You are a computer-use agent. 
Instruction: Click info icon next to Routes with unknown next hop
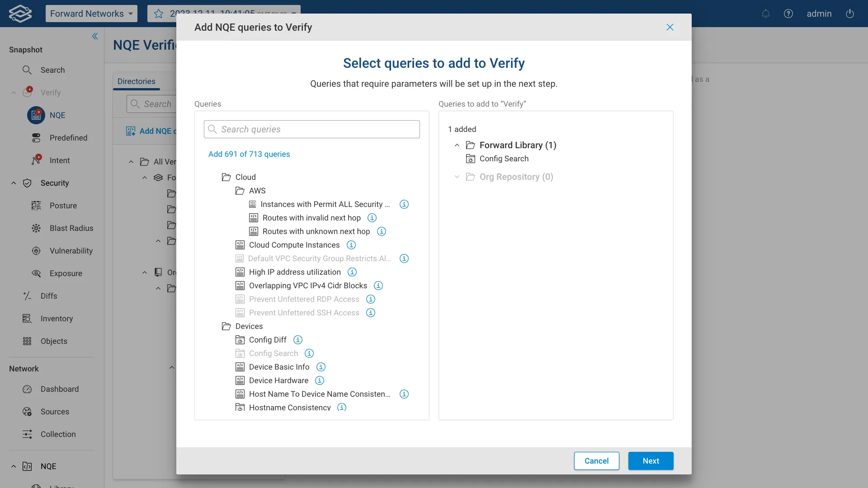382,231
